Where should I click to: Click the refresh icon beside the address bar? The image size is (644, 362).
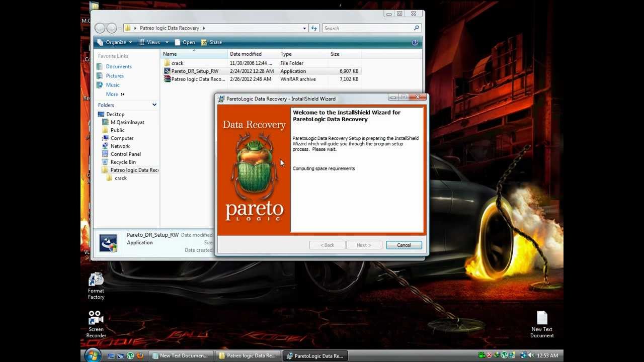(x=314, y=28)
